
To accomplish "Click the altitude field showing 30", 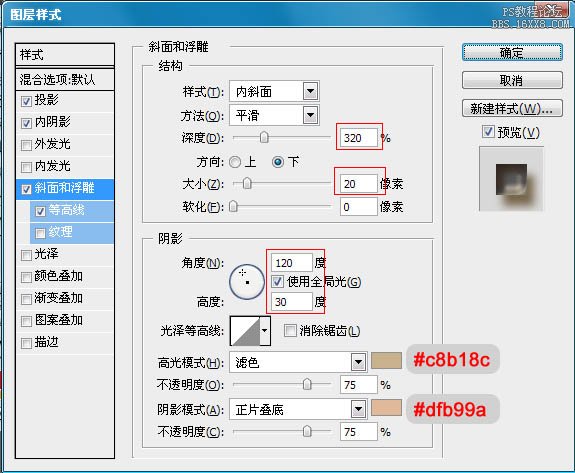I will [x=292, y=302].
